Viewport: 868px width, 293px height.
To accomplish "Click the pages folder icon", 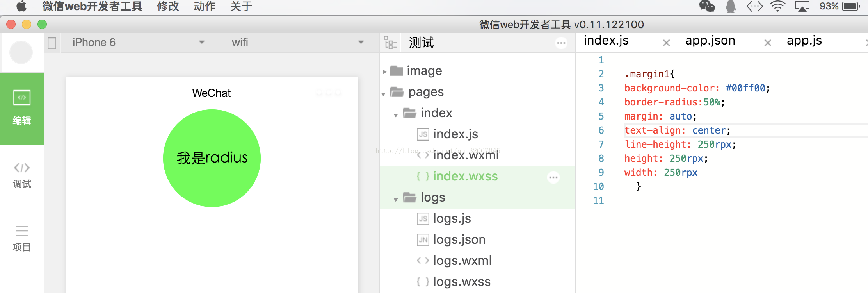I will click(x=397, y=92).
